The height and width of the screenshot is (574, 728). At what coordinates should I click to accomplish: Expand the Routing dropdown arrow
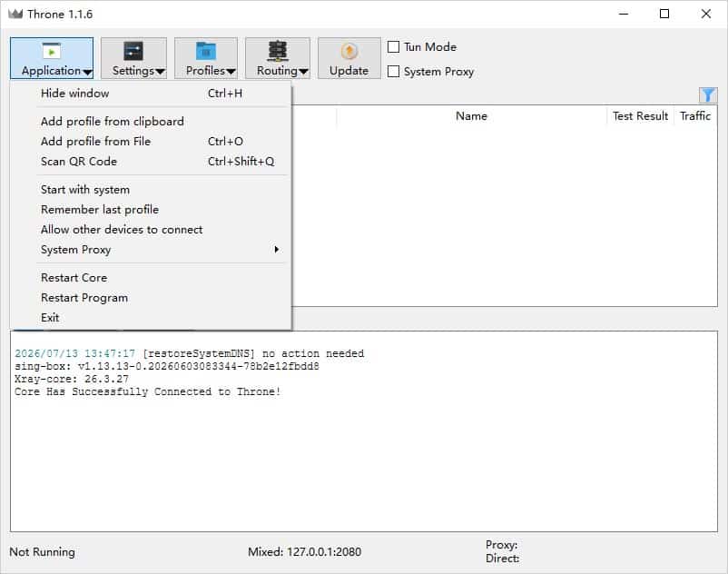pyautogui.click(x=304, y=72)
